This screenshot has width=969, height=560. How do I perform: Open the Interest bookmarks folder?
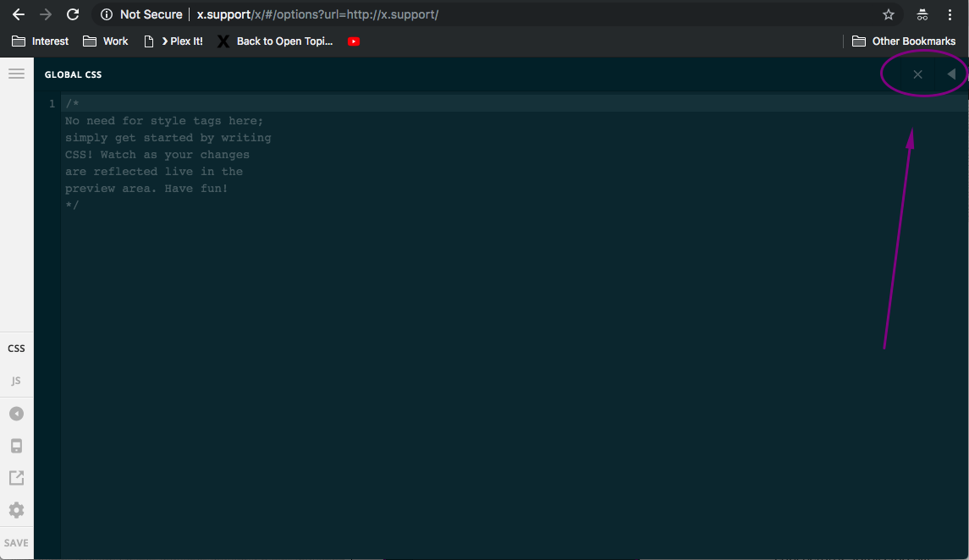(40, 41)
